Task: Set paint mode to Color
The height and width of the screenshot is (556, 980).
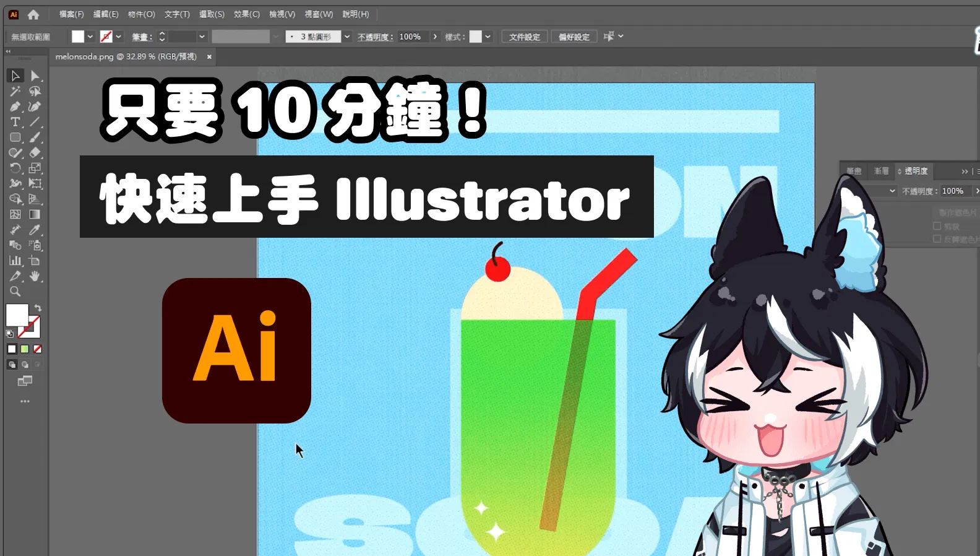Action: [x=12, y=349]
